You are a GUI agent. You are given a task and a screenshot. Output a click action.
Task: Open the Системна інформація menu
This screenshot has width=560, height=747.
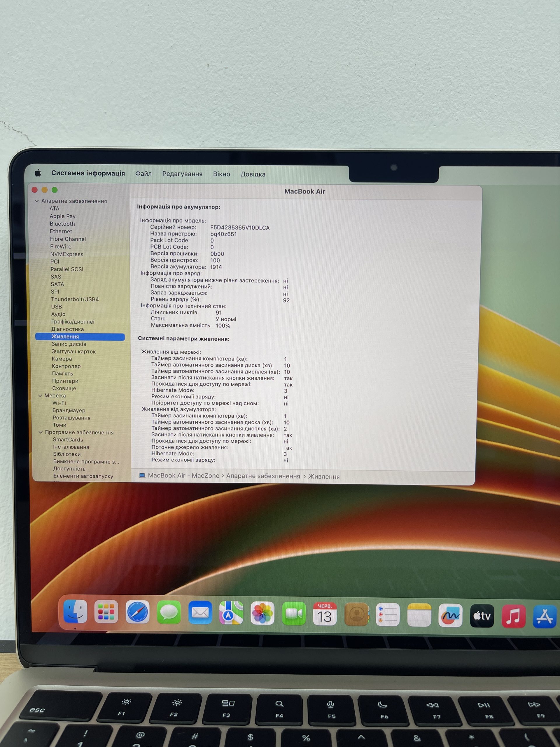pos(88,173)
